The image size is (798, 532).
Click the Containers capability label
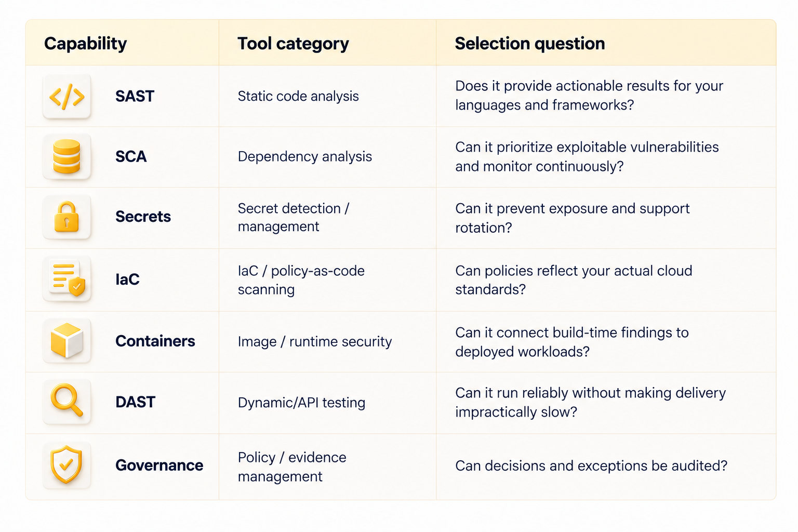tap(155, 341)
